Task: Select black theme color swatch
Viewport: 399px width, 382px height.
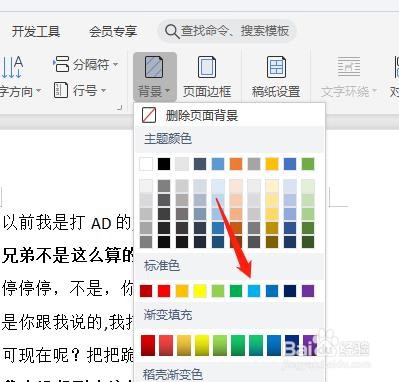Action: pyautogui.click(x=164, y=164)
